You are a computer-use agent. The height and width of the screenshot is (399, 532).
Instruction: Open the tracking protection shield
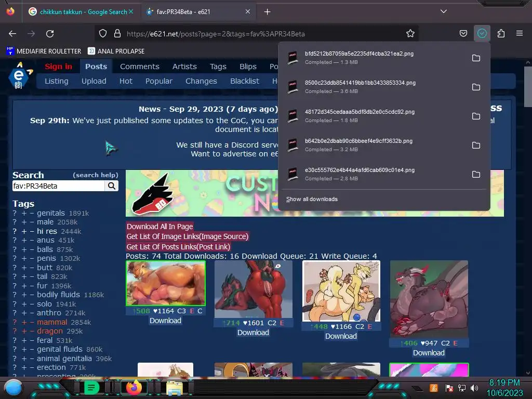click(x=103, y=34)
